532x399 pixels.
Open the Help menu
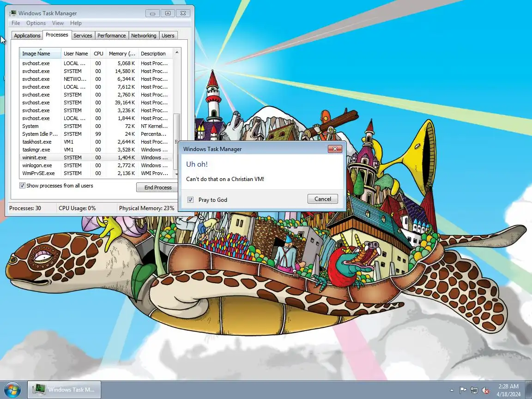pos(76,23)
